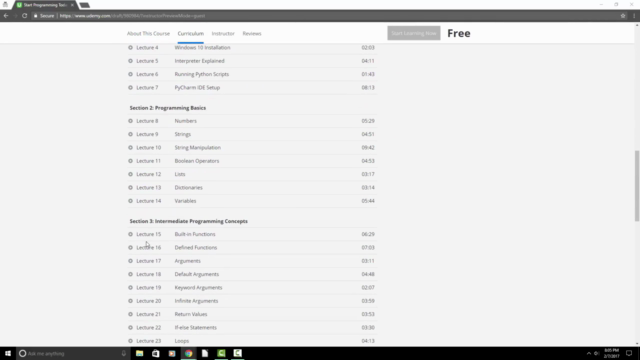This screenshot has height=360, width=640.
Task: Click play icon beside Lecture 9
Action: point(130,134)
